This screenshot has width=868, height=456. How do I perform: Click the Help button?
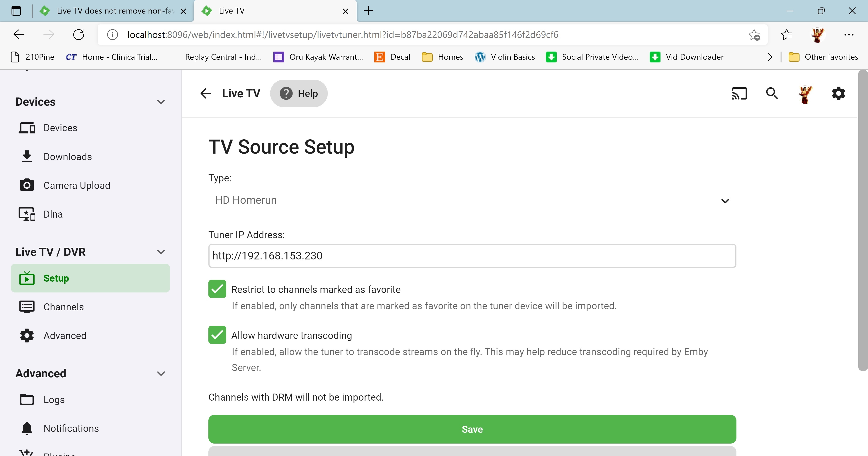point(299,93)
